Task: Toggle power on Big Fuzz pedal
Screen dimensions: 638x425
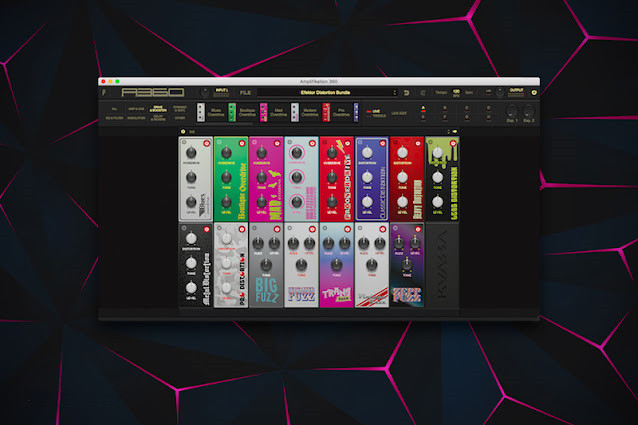Action: [x=277, y=229]
